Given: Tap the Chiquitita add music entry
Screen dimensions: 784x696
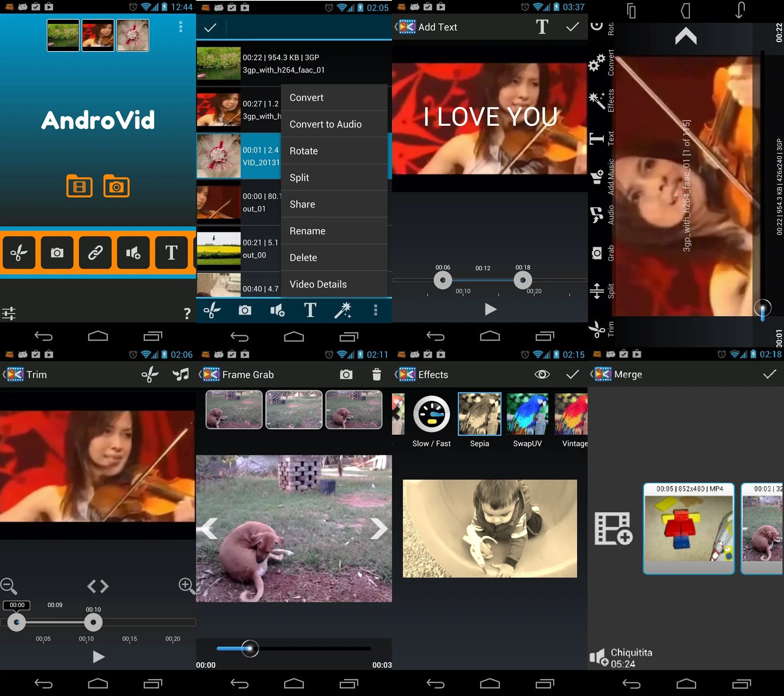Looking at the screenshot, I should click(x=622, y=658).
